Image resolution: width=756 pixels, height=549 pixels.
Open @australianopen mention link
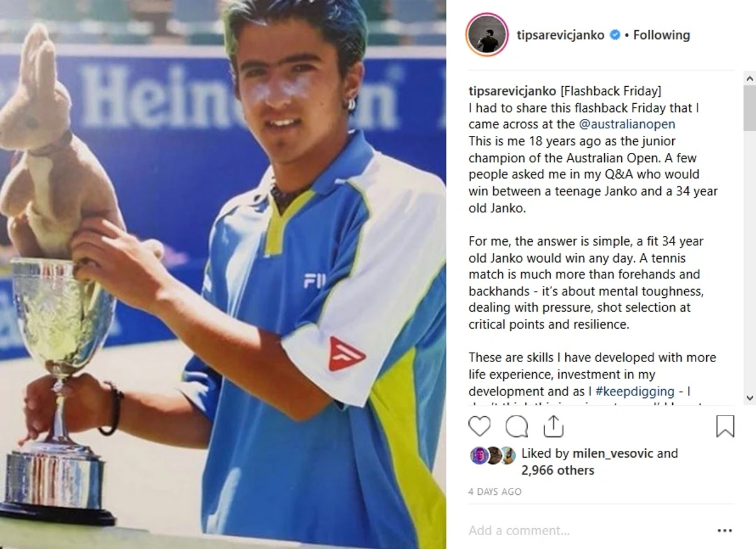coord(627,124)
